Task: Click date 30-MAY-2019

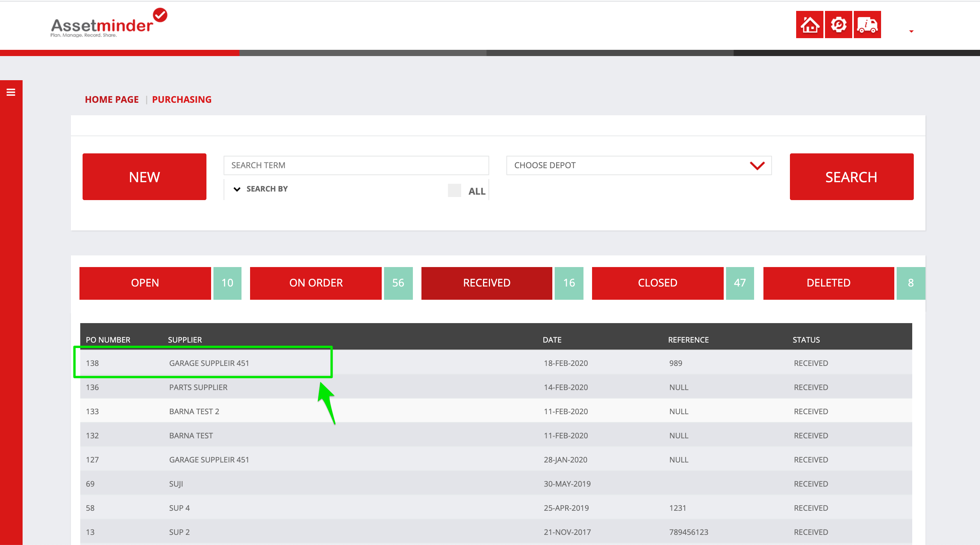Action: point(567,484)
